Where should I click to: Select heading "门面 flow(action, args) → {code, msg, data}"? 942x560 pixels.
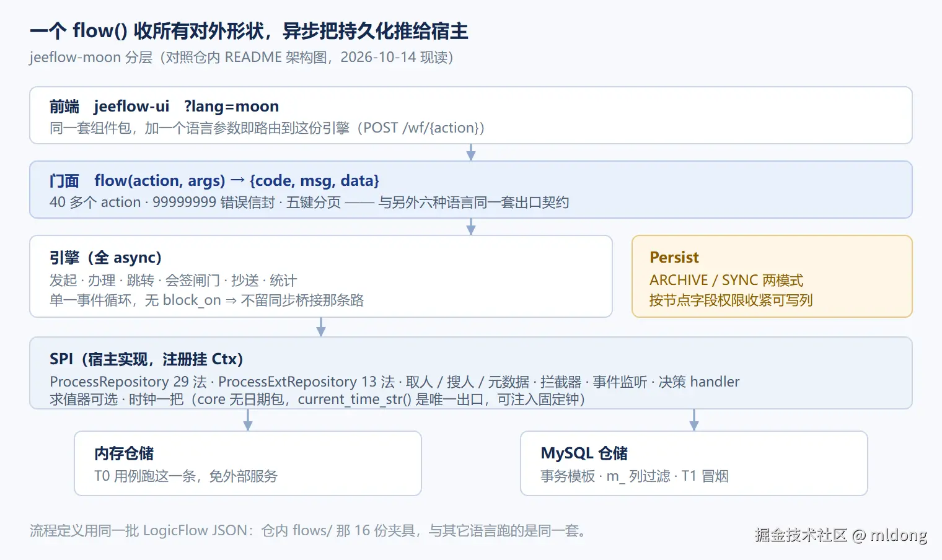(x=214, y=181)
